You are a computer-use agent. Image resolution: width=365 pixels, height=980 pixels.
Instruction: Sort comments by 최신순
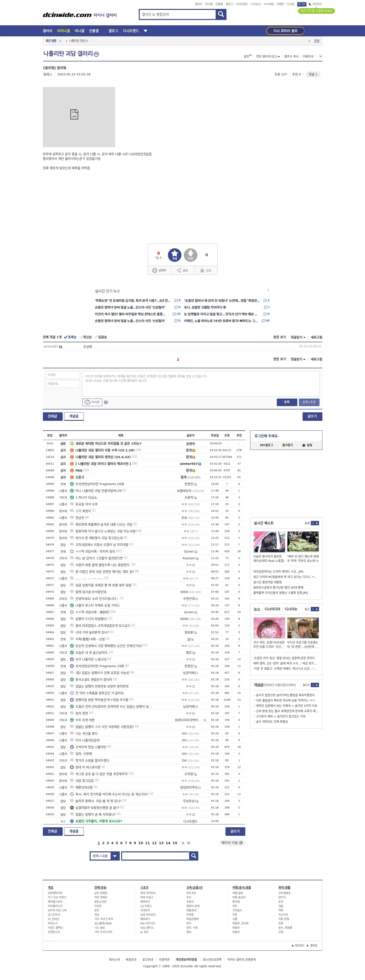85,337
